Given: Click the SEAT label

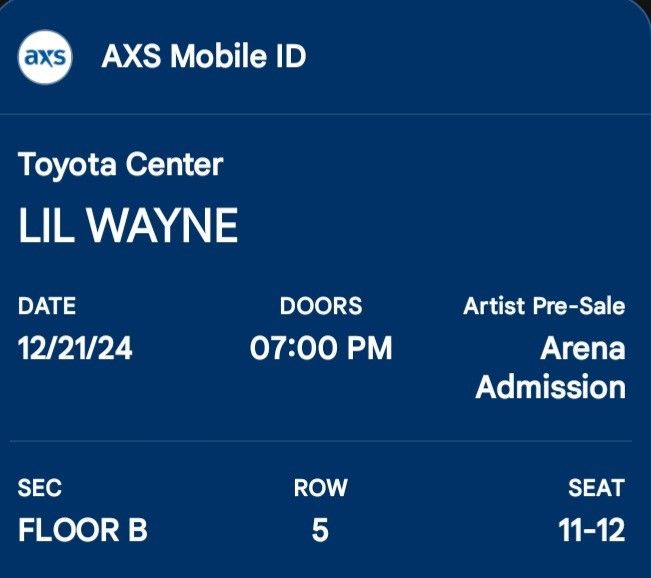Looking at the screenshot, I should click(x=598, y=488).
